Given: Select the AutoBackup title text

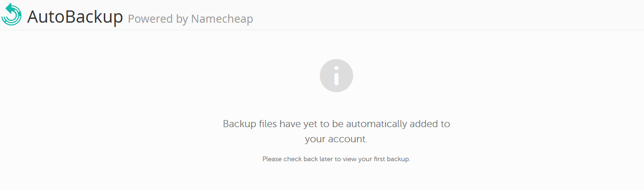Looking at the screenshot, I should point(75,17).
